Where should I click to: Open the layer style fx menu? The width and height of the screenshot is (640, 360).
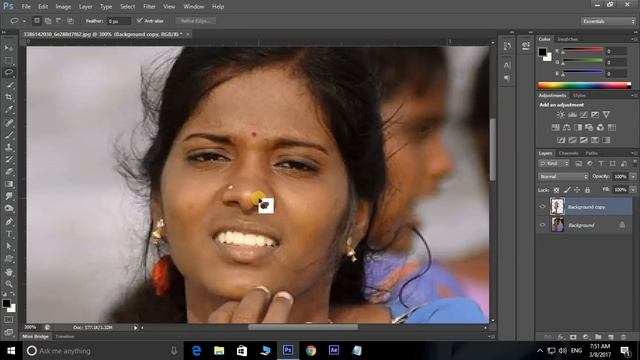pyautogui.click(x=561, y=337)
